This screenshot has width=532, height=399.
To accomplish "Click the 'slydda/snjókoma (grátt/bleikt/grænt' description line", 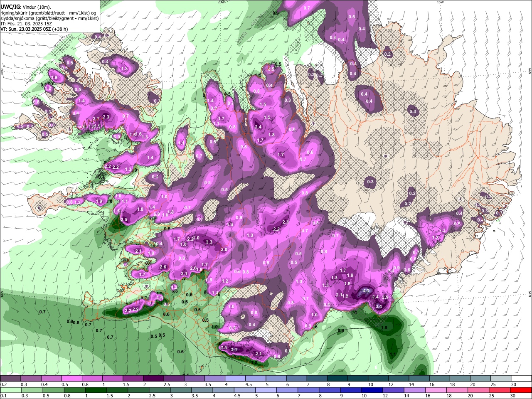I will pos(49,18).
